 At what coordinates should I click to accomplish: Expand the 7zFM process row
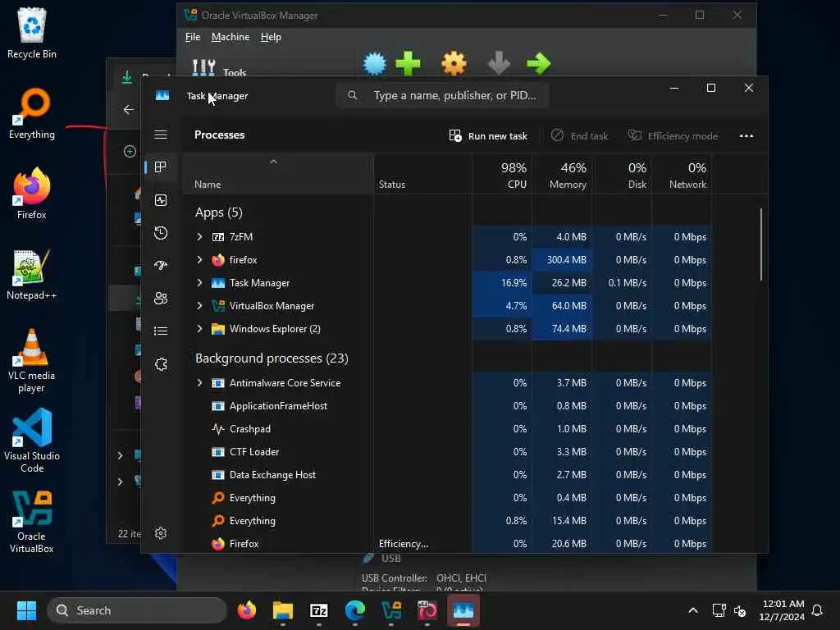200,237
